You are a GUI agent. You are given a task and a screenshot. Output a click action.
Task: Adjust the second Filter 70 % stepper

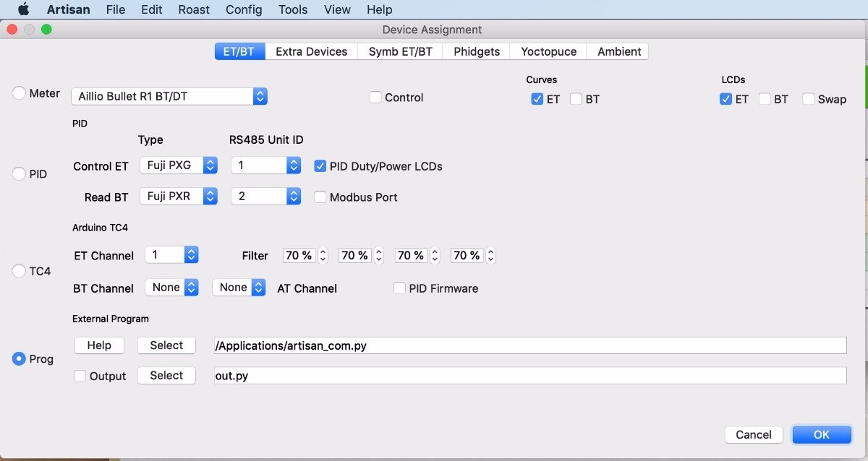click(379, 255)
